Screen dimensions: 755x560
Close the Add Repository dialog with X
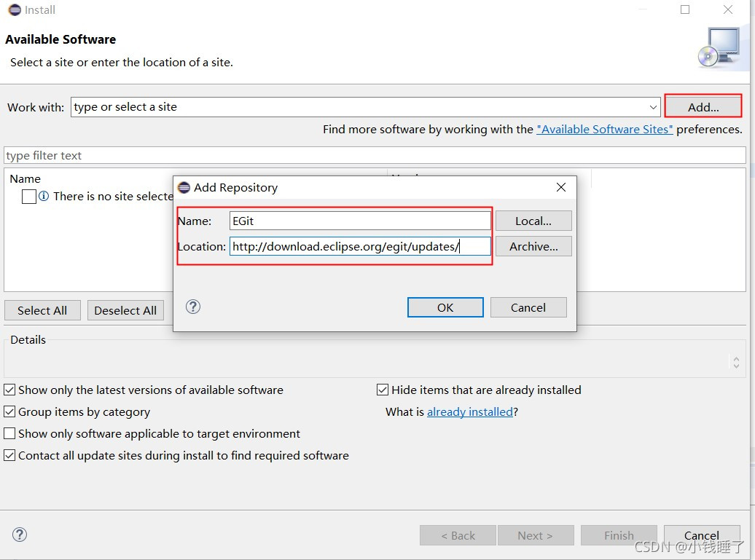[561, 187]
